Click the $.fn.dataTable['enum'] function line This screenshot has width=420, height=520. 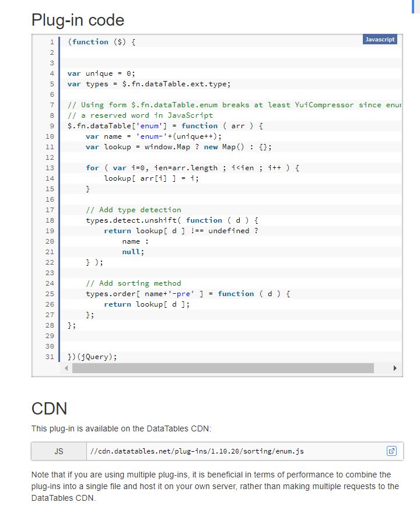pyautogui.click(x=165, y=126)
